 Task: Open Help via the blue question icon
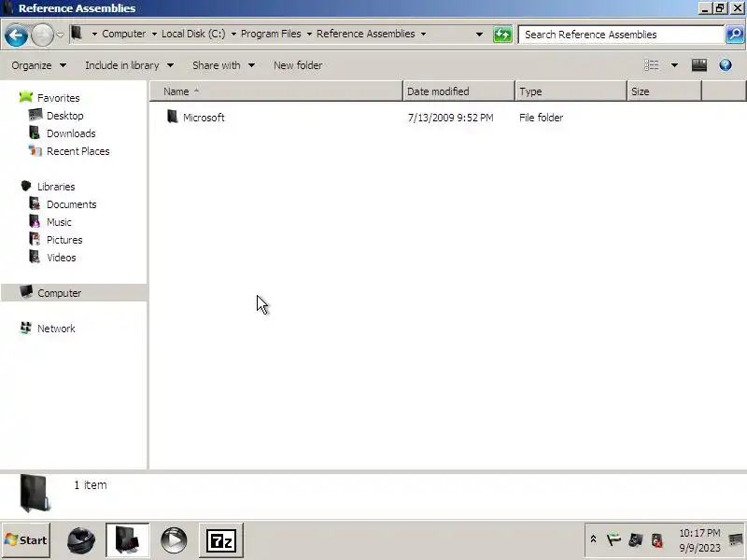coord(726,65)
